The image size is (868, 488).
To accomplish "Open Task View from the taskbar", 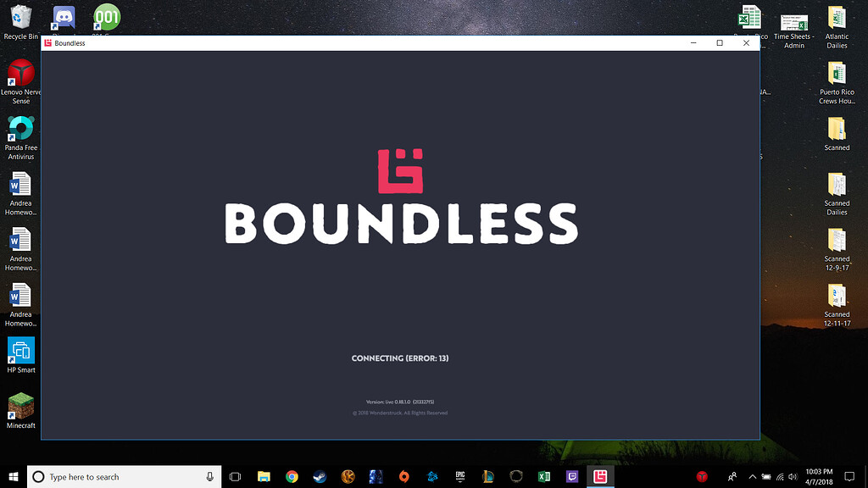I will [236, 477].
